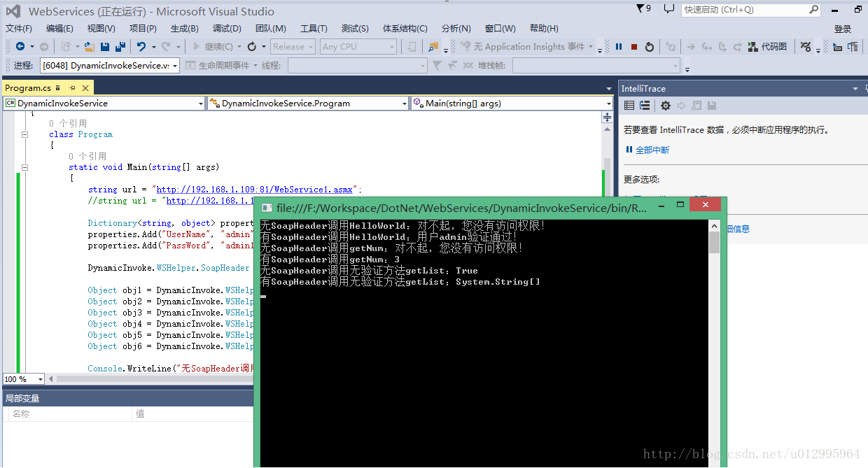
Task: Click the refresh icon beside 继续(C)
Action: (x=252, y=47)
